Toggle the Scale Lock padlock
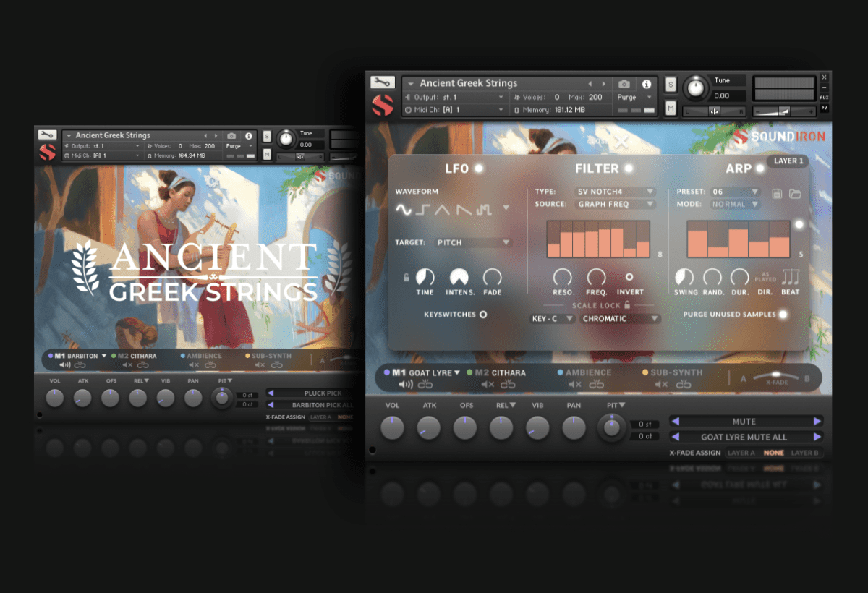The height and width of the screenshot is (593, 868). [627, 305]
